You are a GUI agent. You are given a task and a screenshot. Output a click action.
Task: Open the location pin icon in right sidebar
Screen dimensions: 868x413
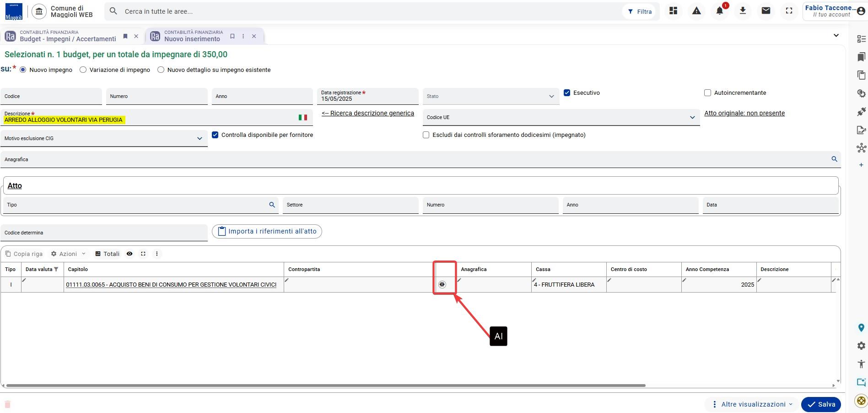point(861,328)
